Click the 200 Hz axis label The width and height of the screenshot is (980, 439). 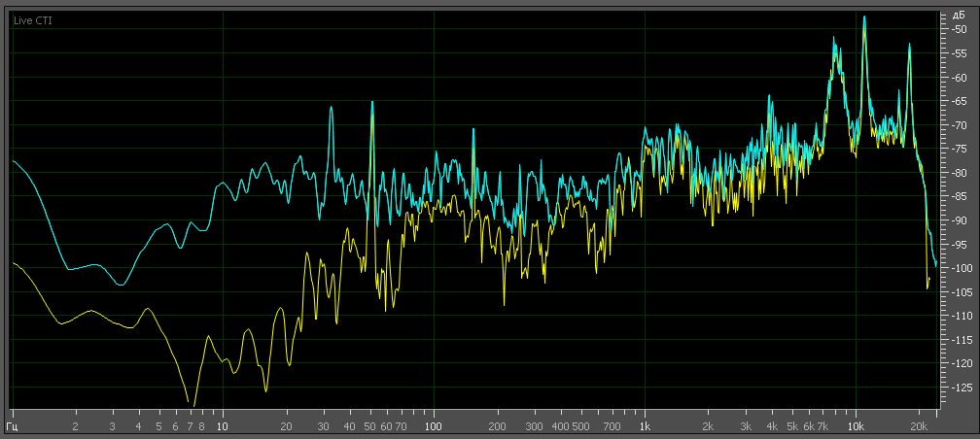[x=497, y=426]
